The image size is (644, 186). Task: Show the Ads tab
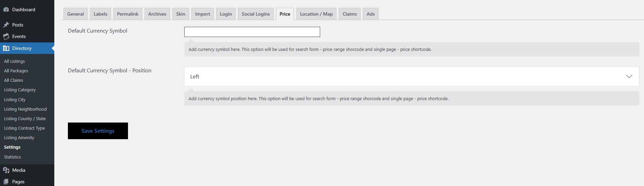click(370, 14)
